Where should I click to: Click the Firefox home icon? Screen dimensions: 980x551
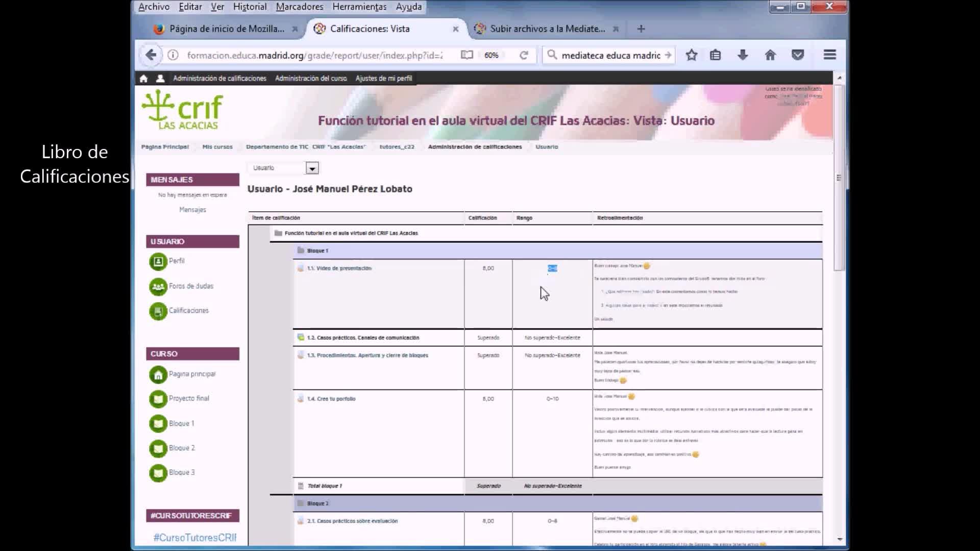click(770, 55)
